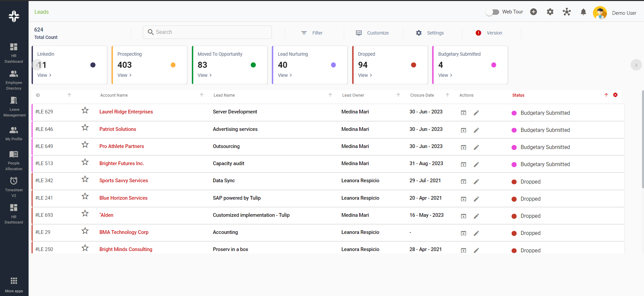Clear the Status sort with red X
This screenshot has width=644, height=296.
(x=615, y=95)
